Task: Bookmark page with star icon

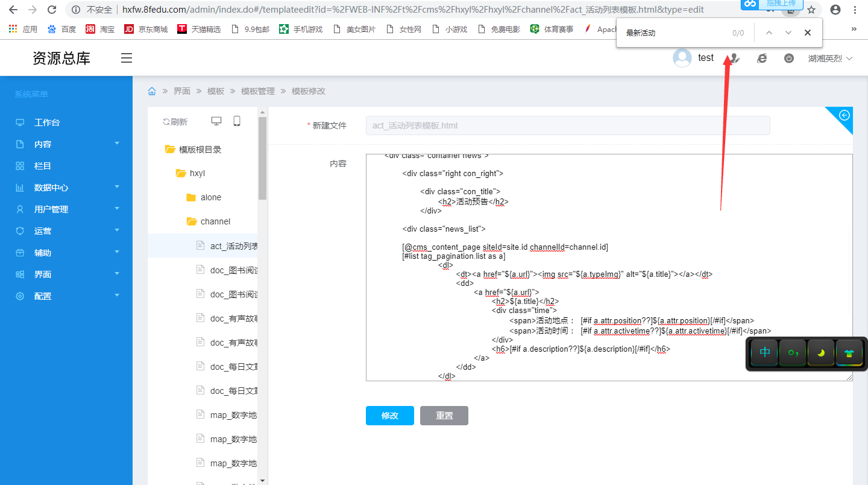Action: (x=811, y=10)
